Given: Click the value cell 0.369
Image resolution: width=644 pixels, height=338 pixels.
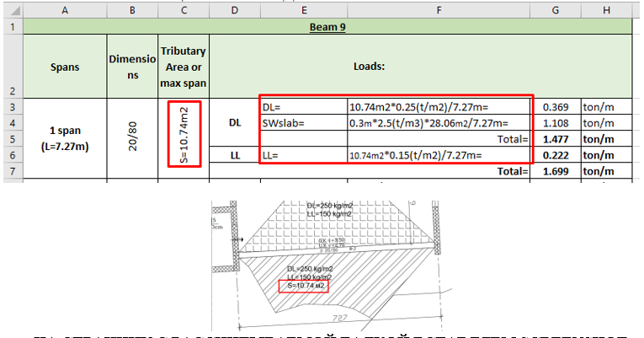Looking at the screenshot, I should [x=555, y=107].
